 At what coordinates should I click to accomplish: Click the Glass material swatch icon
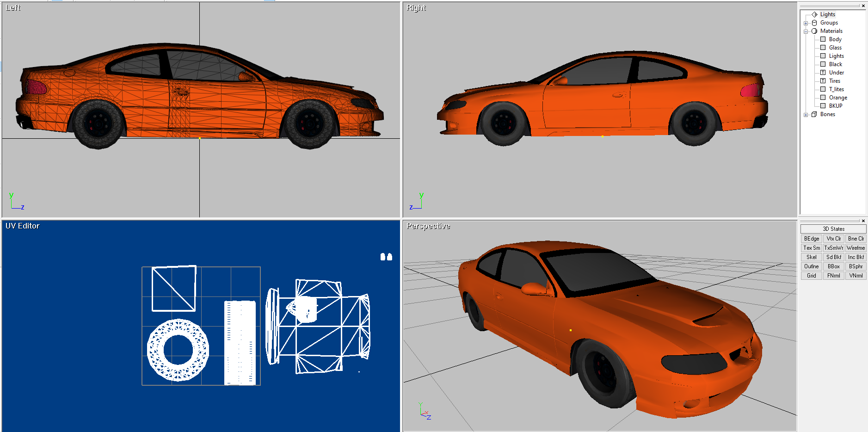(x=823, y=48)
